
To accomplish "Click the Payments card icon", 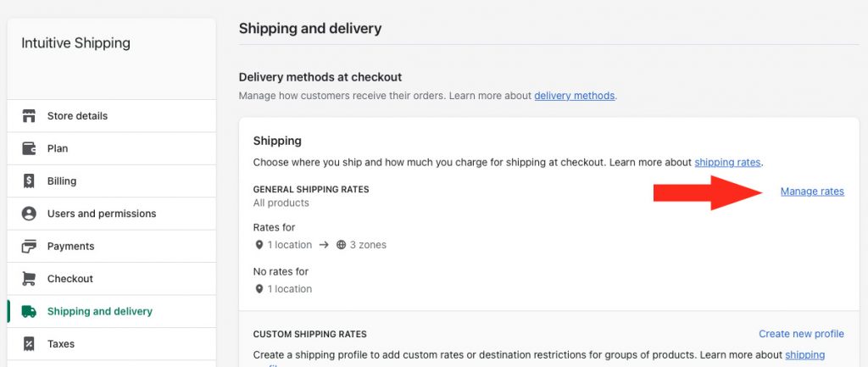I will pyautogui.click(x=29, y=247).
